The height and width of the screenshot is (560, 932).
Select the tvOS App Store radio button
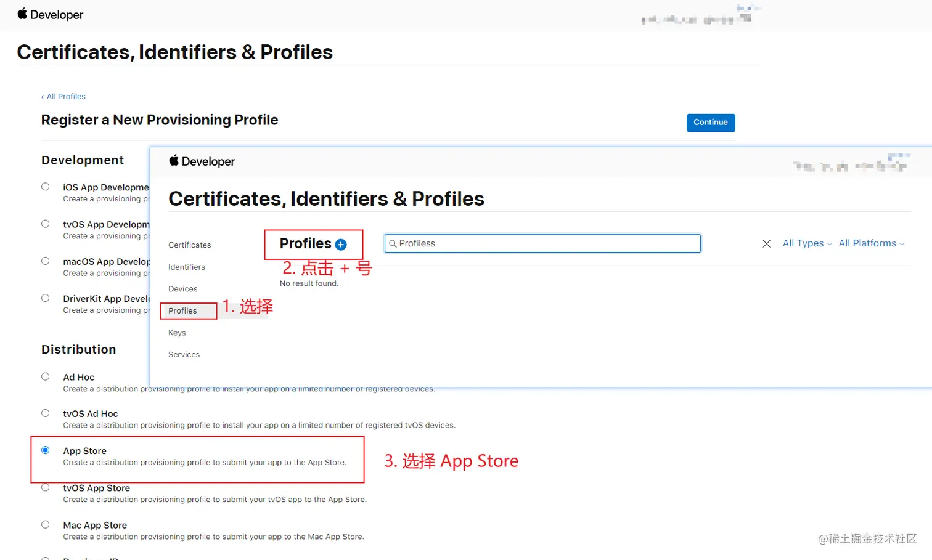(46, 487)
